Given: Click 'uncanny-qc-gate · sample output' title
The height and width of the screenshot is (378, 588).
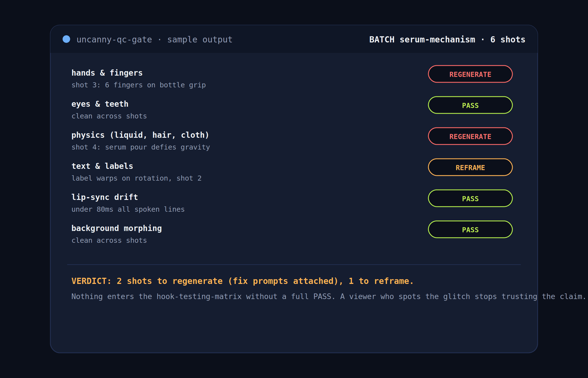Looking at the screenshot, I should click(155, 39).
